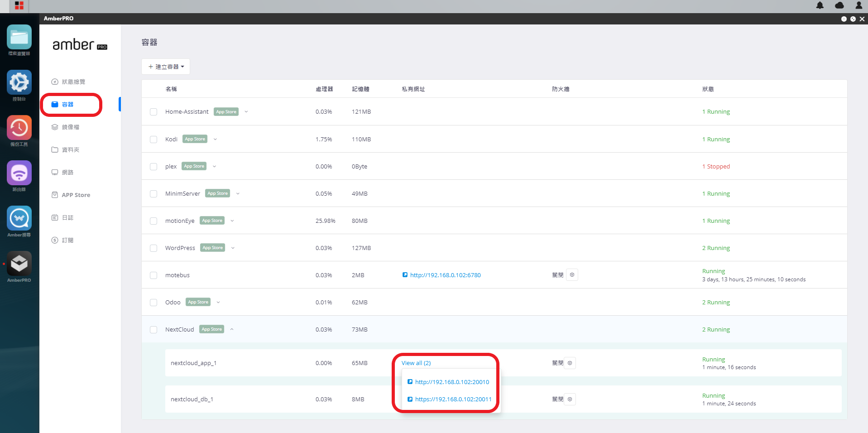Select the plex checkbox
Screen dimensions: 868x433
153,167
